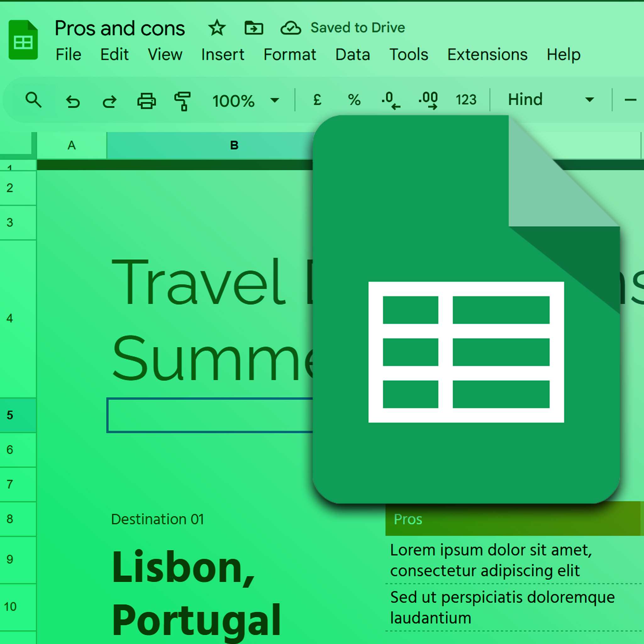Open the Edit menu
The width and height of the screenshot is (644, 644).
pyautogui.click(x=114, y=54)
